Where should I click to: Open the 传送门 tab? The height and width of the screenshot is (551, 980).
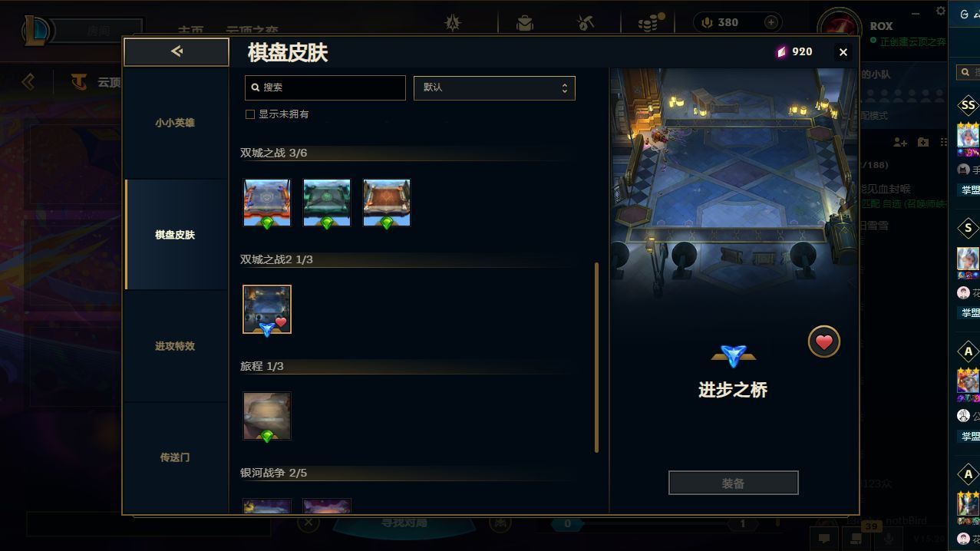176,457
